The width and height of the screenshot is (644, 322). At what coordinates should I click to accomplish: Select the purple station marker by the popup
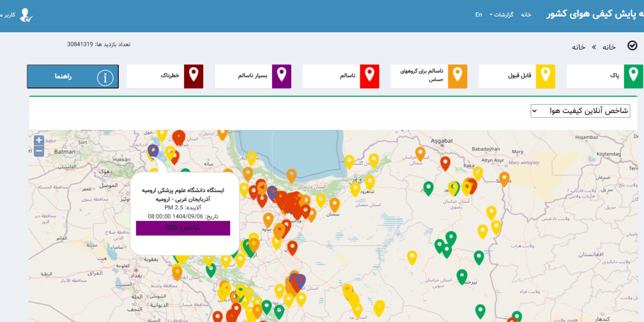[x=153, y=150]
